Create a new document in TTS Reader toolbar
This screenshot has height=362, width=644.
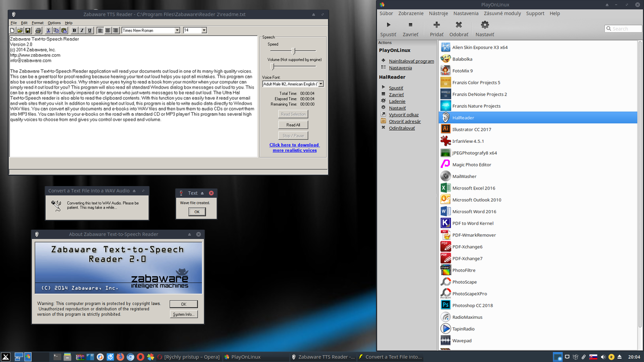[13, 30]
